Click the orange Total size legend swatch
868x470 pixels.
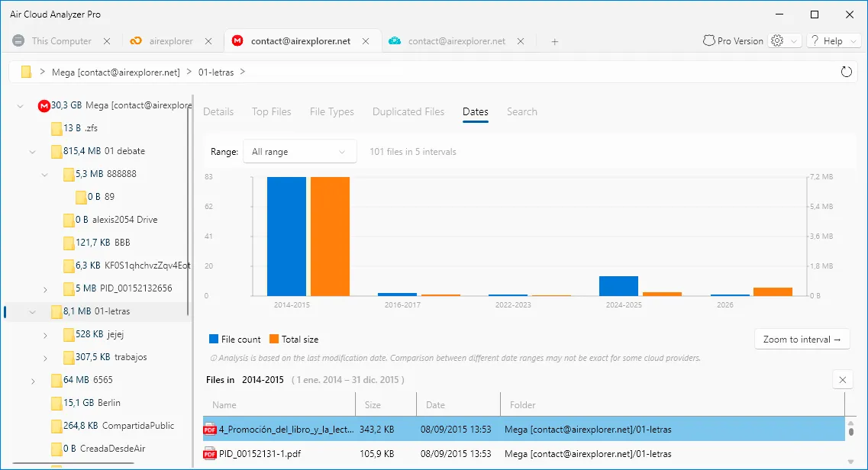coord(274,339)
